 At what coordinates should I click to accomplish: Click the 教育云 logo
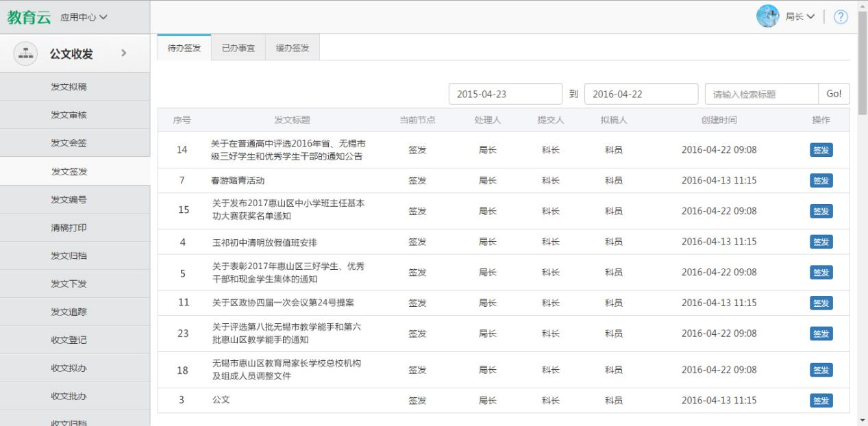pyautogui.click(x=28, y=16)
